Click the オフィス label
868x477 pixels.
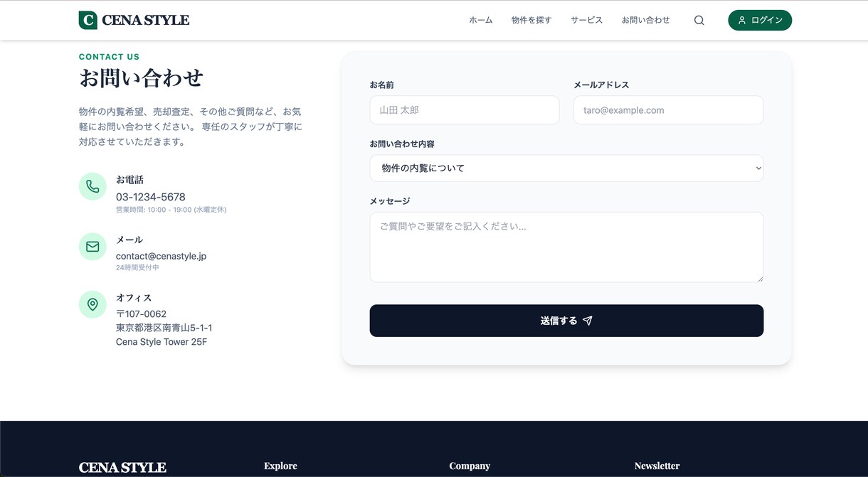[x=134, y=298]
